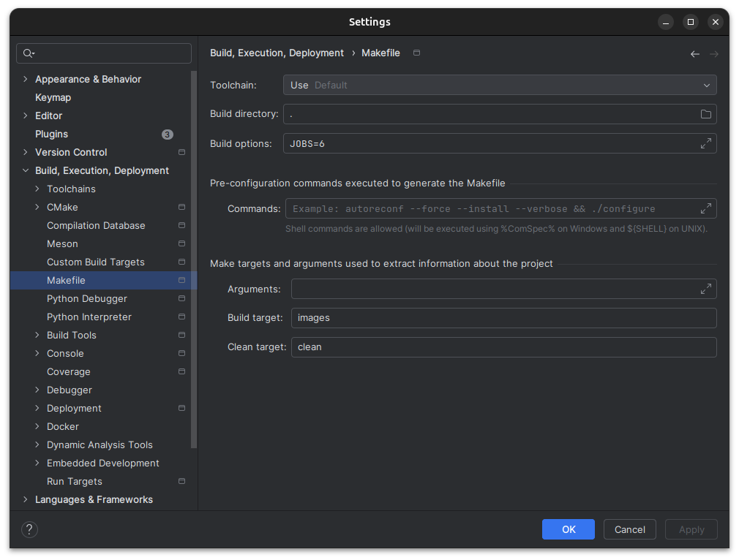Select the Coverage settings page

68,372
